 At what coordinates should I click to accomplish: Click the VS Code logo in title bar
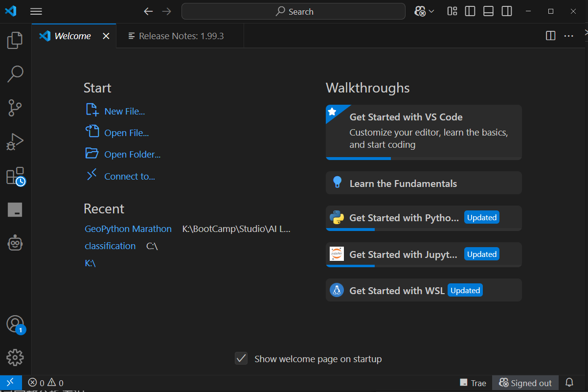point(10,11)
